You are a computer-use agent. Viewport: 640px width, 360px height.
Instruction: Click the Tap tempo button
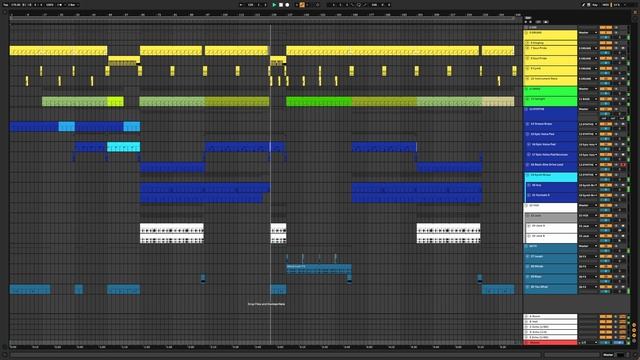click(6, 5)
